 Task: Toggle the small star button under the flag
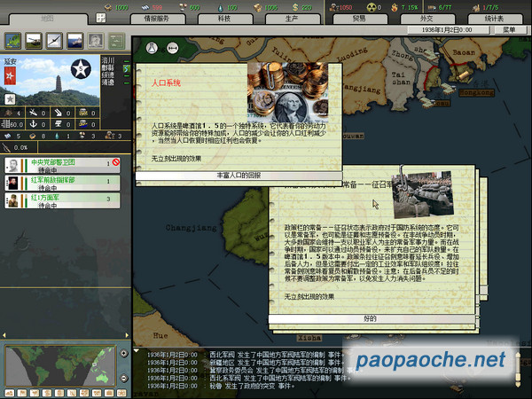(11, 98)
